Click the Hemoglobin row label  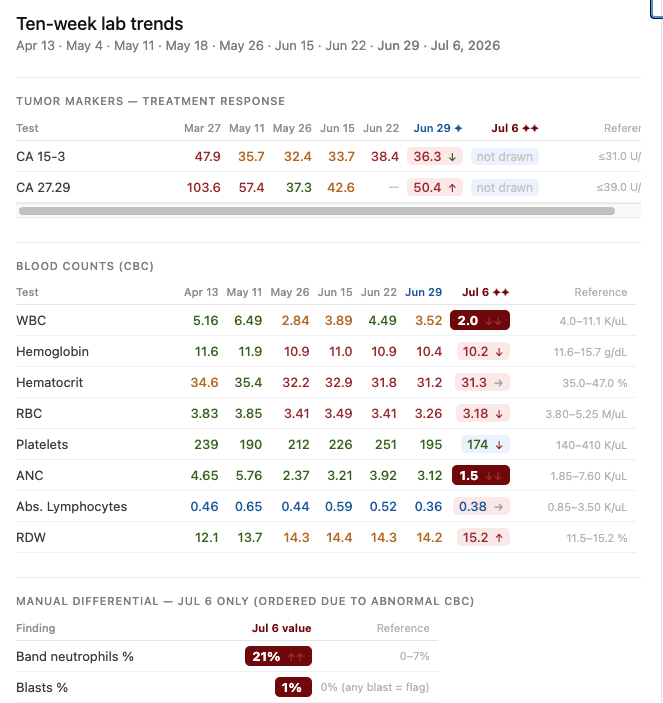click(52, 352)
